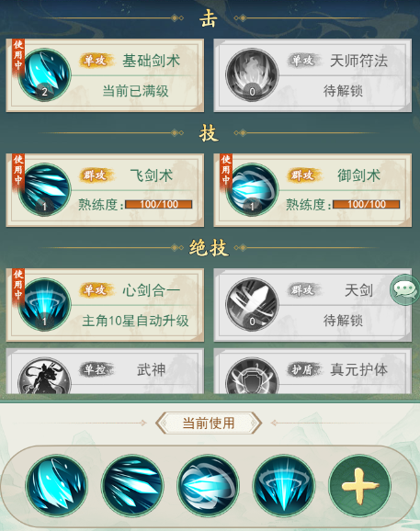Click the 当前使用 header label
Viewport: 420px width, 531px height.
(x=209, y=423)
